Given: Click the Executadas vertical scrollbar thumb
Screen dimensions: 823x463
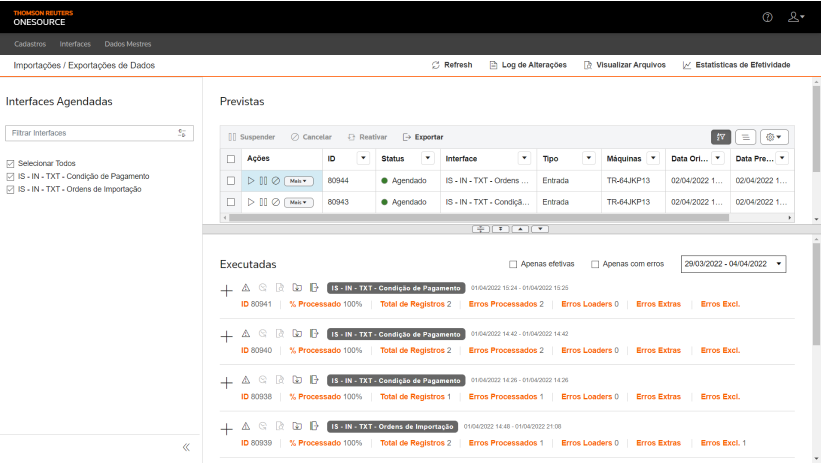Looking at the screenshot, I should pos(816,292).
